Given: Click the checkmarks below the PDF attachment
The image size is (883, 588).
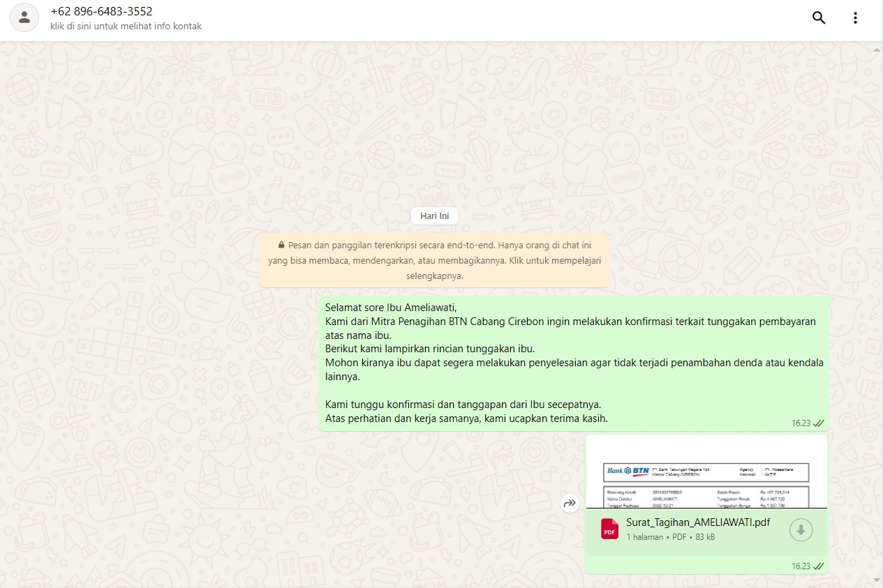Looking at the screenshot, I should pyautogui.click(x=819, y=566).
